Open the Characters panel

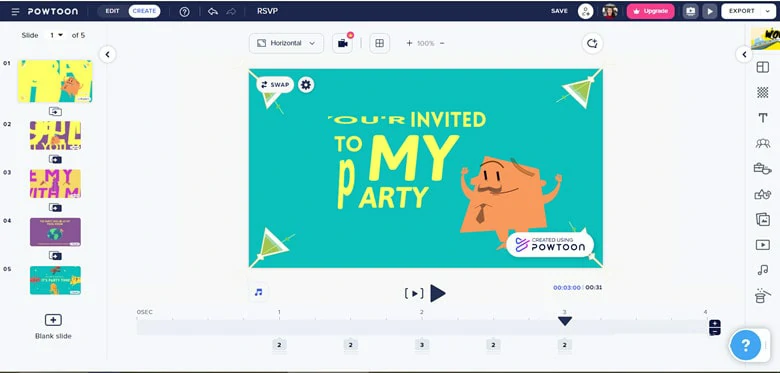point(763,143)
